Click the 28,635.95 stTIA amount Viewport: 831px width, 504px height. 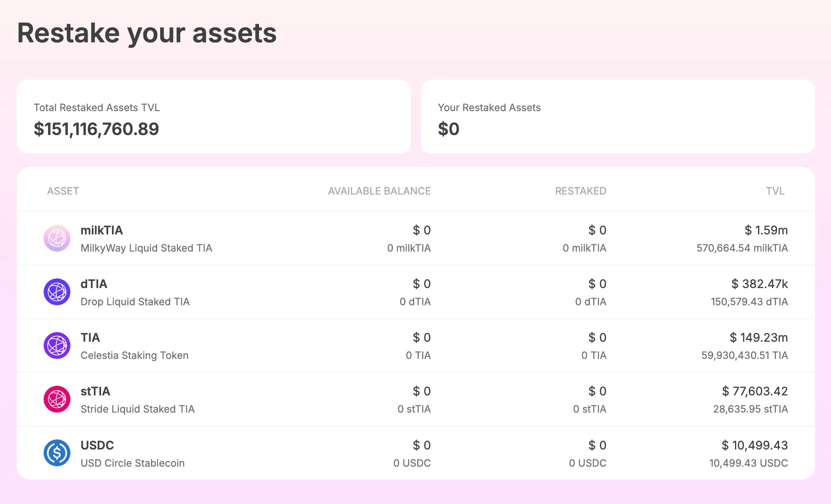(750, 409)
